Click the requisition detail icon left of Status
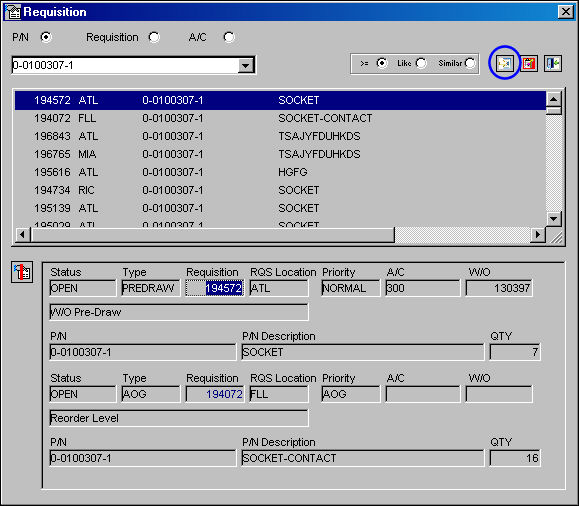Viewport: 579px width, 506px height. click(22, 272)
